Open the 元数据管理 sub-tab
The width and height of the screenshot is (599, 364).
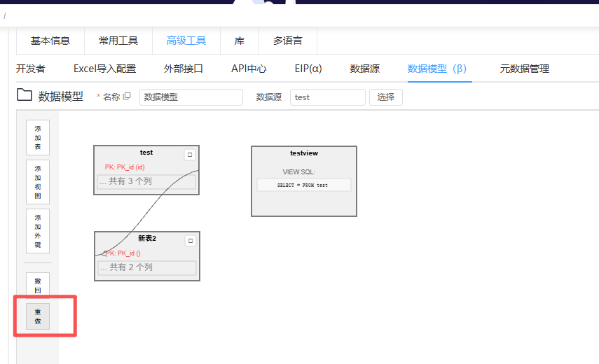click(x=525, y=69)
